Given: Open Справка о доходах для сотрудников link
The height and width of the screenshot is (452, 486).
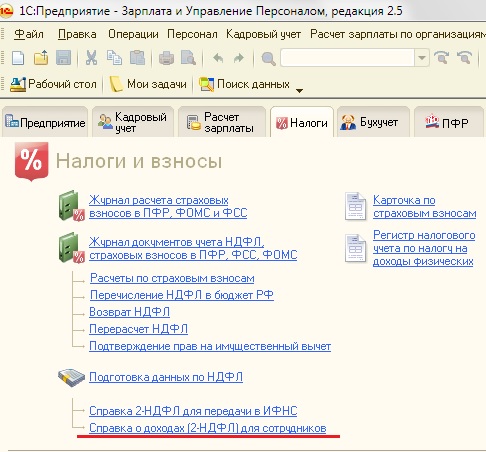Looking at the screenshot, I should pos(208,428).
